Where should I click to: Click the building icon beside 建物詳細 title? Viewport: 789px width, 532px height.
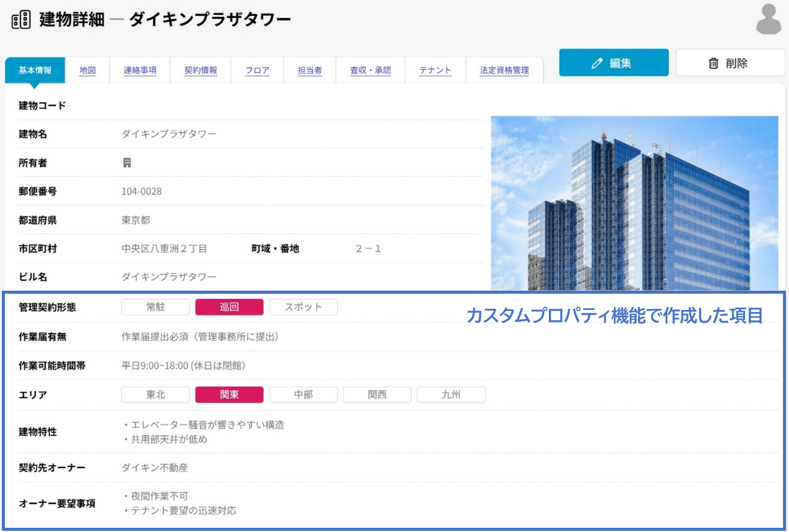click(21, 19)
